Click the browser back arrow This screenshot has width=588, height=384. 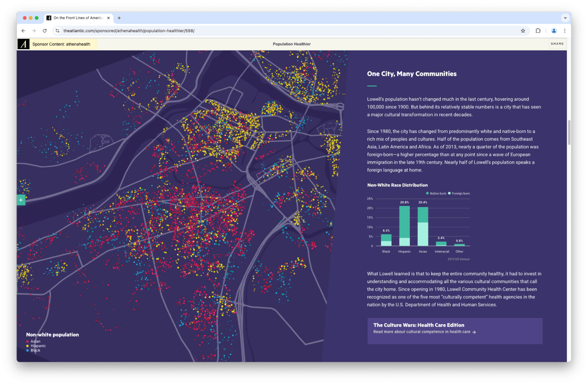click(23, 31)
